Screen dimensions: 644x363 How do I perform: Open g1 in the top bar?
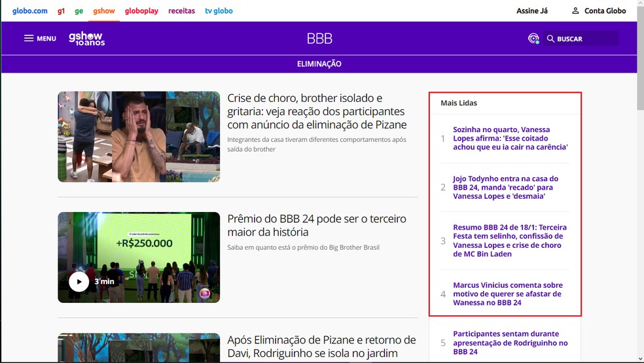(62, 11)
